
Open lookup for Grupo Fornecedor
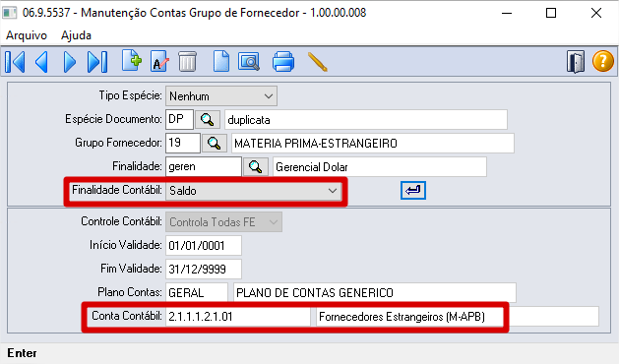215,143
